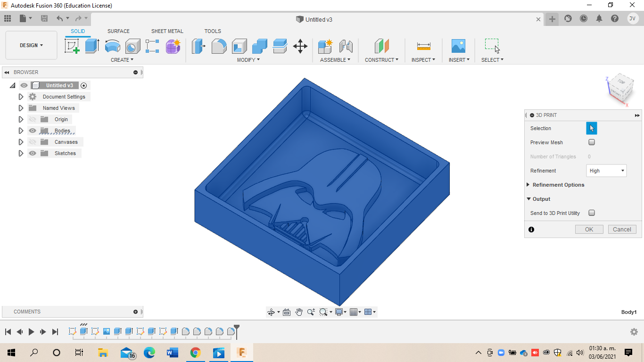
Task: Click the ViewCube TOP face
Action: click(621, 82)
